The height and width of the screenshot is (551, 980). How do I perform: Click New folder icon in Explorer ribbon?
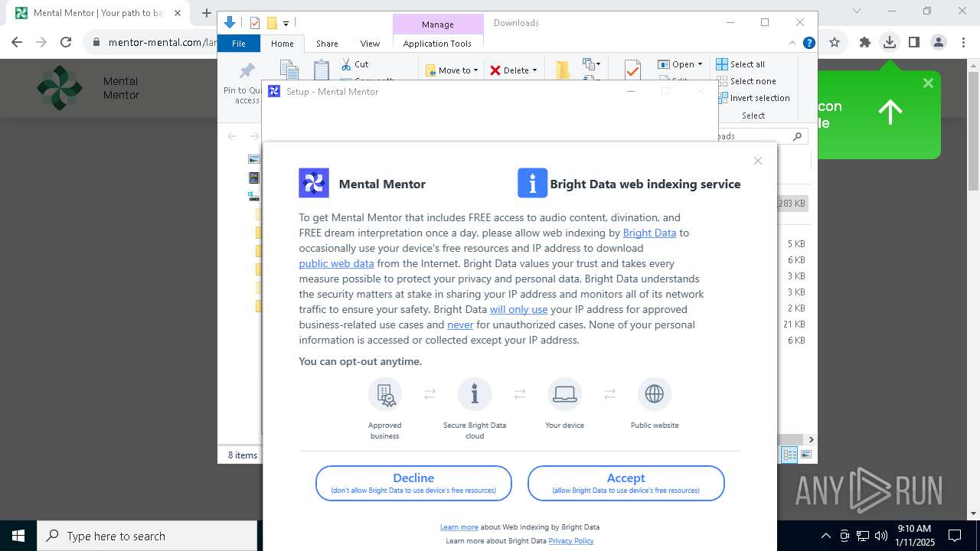[563, 70]
